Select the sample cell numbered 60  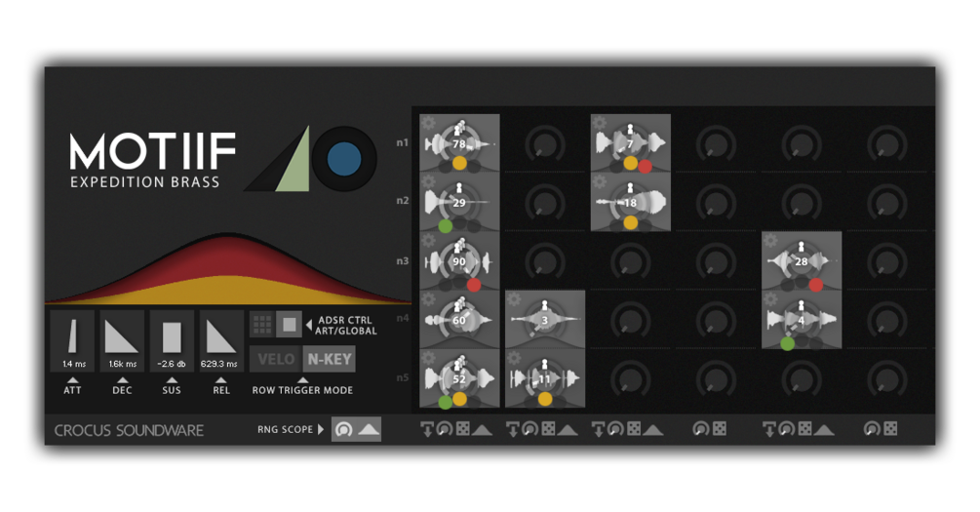pyautogui.click(x=459, y=320)
